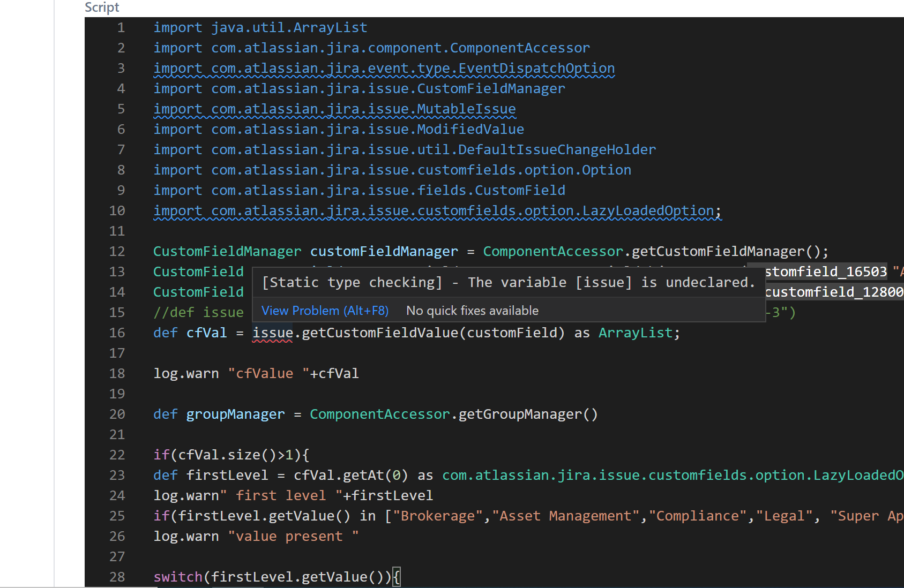Viewport: 904px width, 588px height.
Task: Click the View Problem link in the tooltip
Action: [324, 311]
